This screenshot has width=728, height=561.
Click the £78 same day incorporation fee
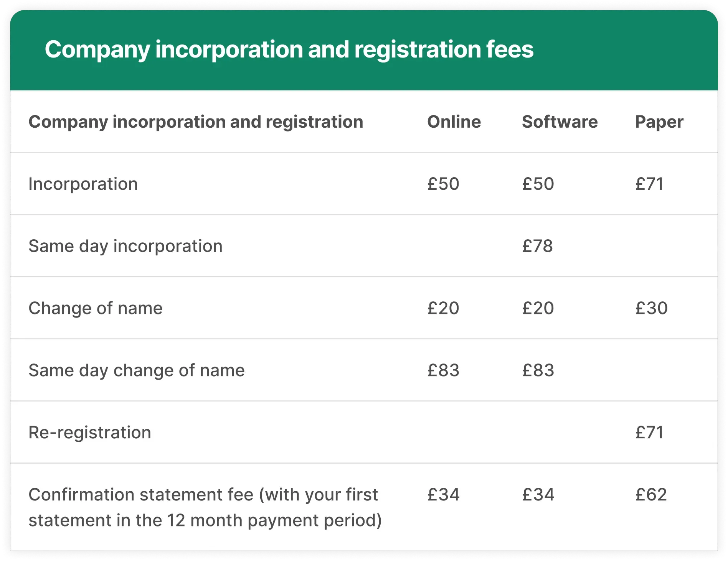pyautogui.click(x=537, y=246)
